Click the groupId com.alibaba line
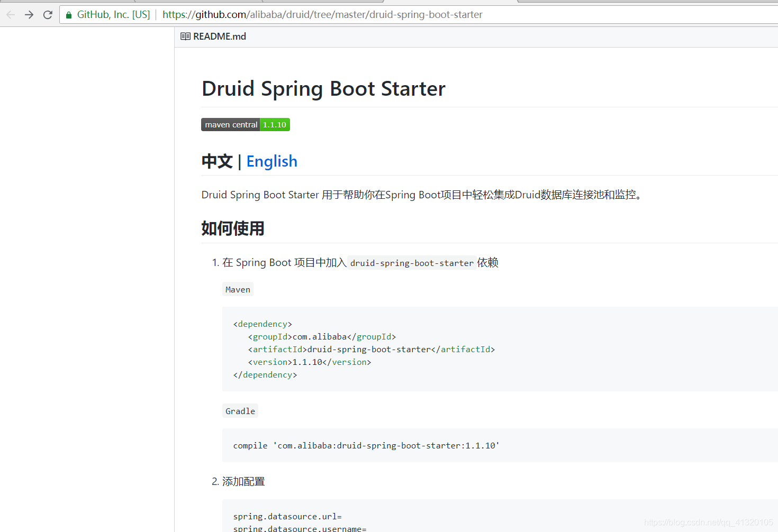This screenshot has width=778, height=532. tap(322, 337)
